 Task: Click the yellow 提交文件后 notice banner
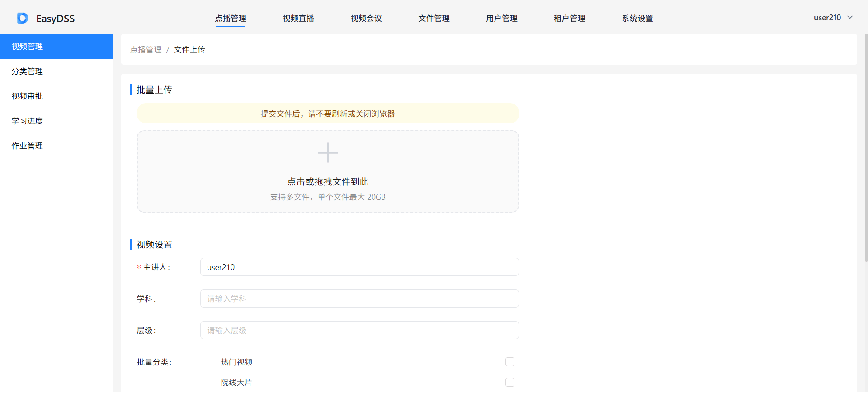click(x=328, y=114)
